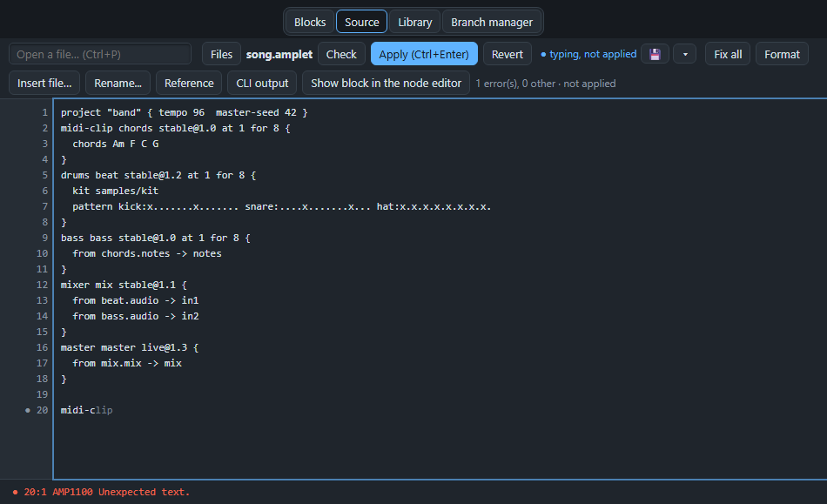
Task: Click the Rename... button
Action: (x=118, y=84)
